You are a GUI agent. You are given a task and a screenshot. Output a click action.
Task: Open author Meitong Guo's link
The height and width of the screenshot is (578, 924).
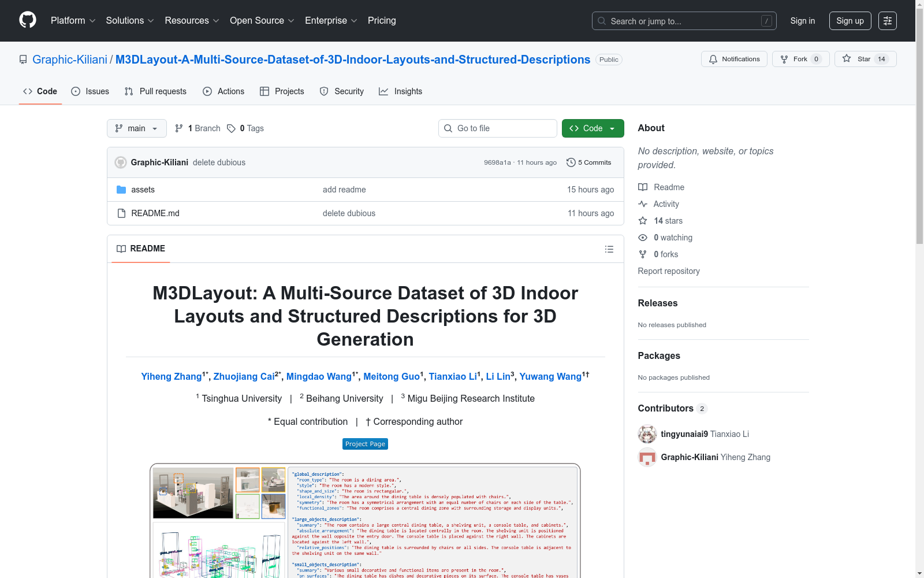click(392, 376)
